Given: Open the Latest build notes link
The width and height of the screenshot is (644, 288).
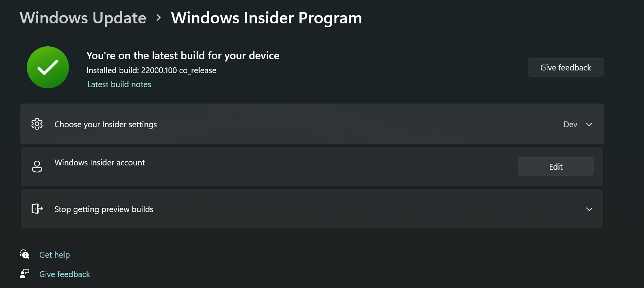Looking at the screenshot, I should tap(119, 84).
